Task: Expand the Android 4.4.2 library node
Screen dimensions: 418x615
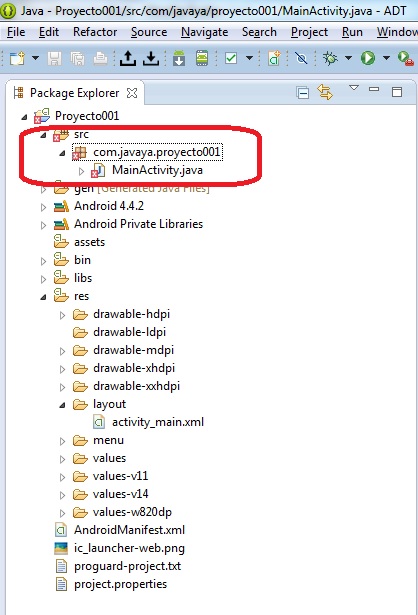Action: (x=44, y=207)
